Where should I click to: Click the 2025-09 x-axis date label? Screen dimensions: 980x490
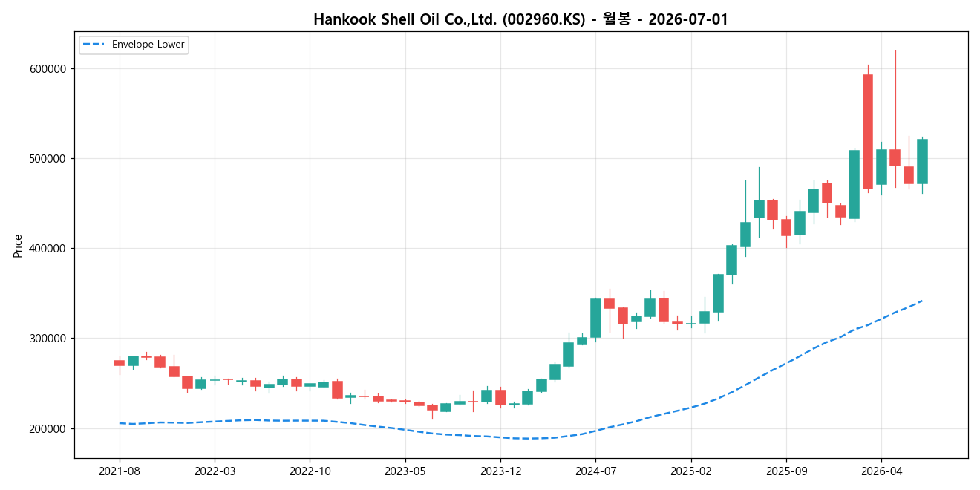pyautogui.click(x=786, y=471)
